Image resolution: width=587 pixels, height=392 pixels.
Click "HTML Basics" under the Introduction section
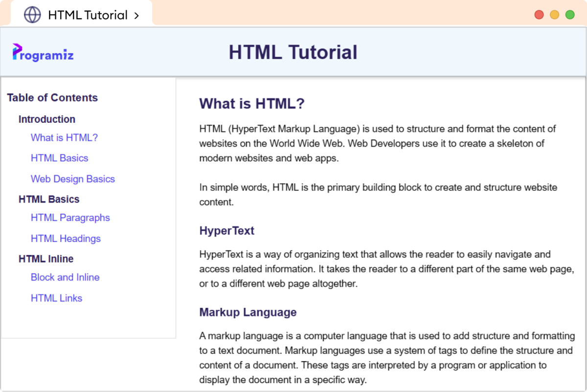(x=59, y=158)
